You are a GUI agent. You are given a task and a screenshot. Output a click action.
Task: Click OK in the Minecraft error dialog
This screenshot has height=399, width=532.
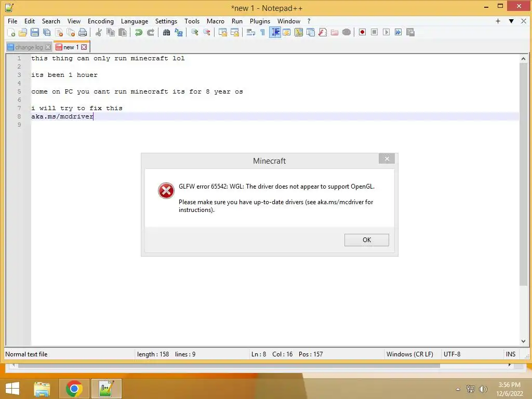point(366,240)
